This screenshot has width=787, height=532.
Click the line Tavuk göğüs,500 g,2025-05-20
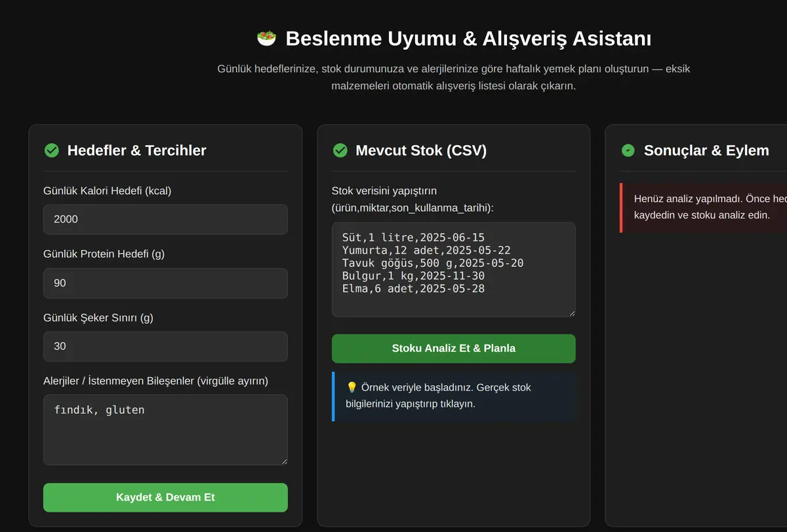click(433, 263)
